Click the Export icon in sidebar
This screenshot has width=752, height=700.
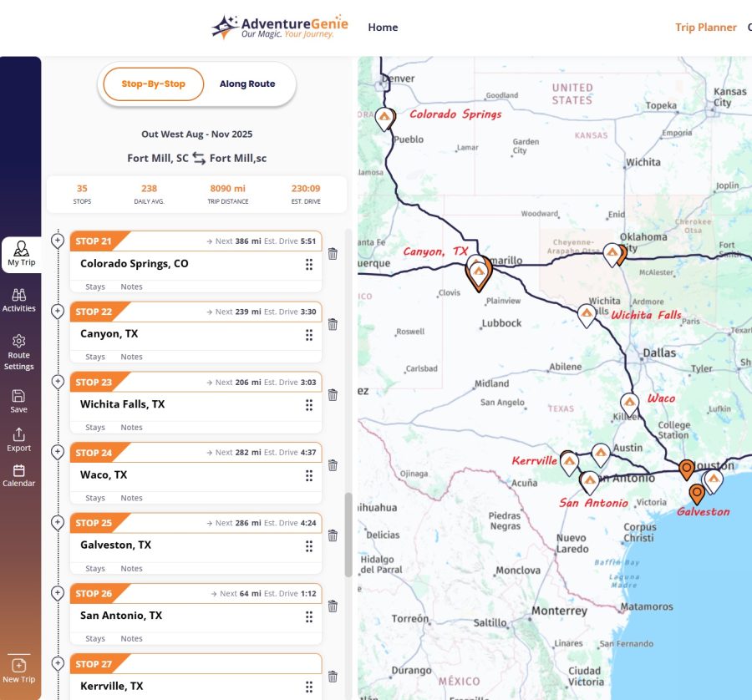pyautogui.click(x=18, y=440)
